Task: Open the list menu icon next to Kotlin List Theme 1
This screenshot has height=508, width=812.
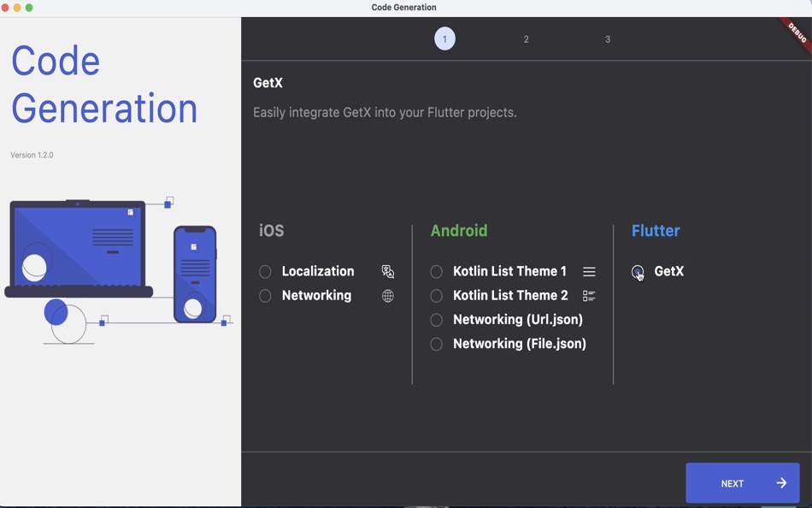Action: coord(589,271)
